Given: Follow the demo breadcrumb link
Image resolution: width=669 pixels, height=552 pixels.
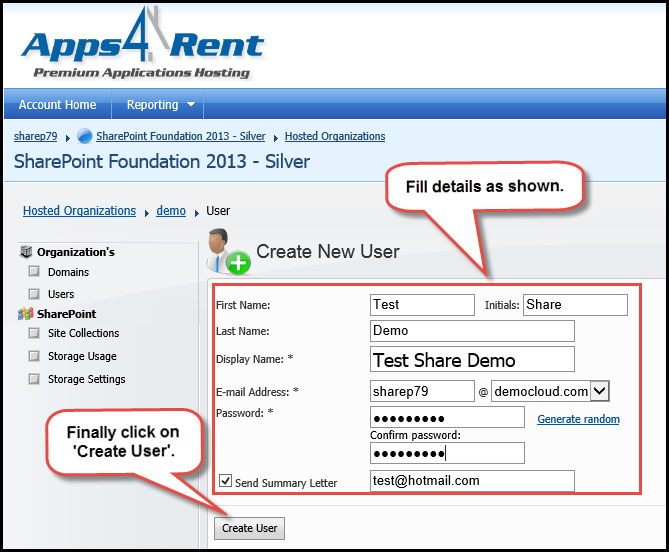Looking at the screenshot, I should point(171,211).
